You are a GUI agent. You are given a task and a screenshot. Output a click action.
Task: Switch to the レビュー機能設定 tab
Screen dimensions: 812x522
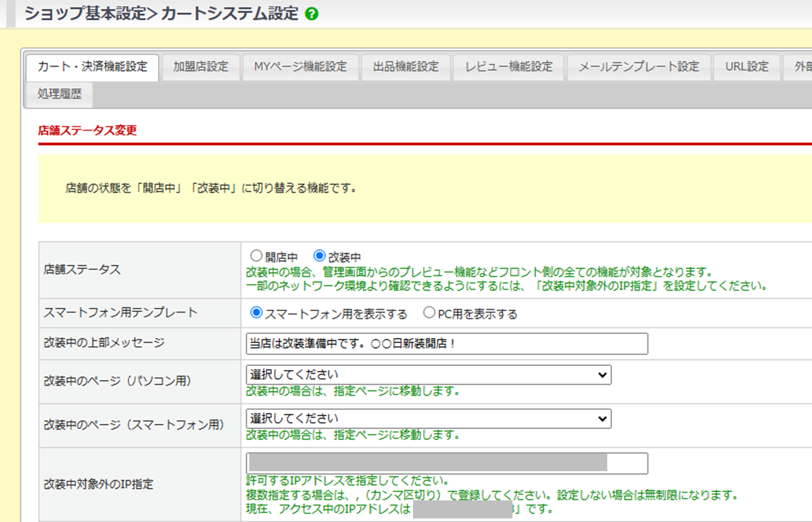coord(508,67)
